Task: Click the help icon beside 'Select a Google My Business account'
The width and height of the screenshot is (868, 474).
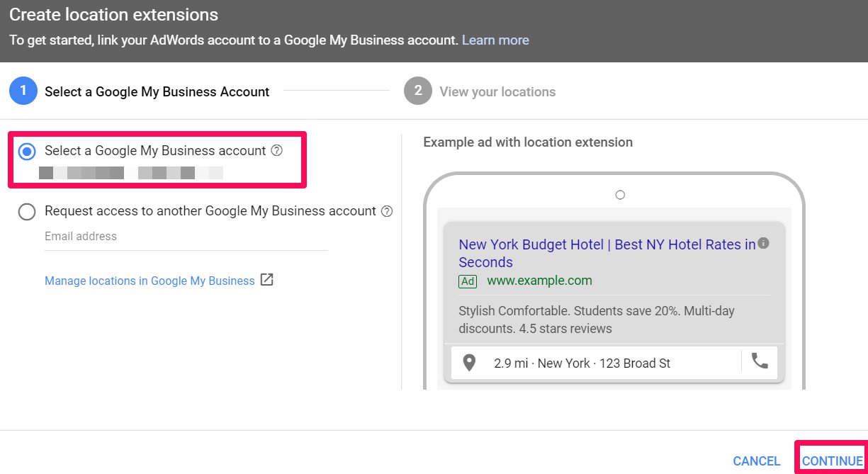Action: click(x=277, y=150)
